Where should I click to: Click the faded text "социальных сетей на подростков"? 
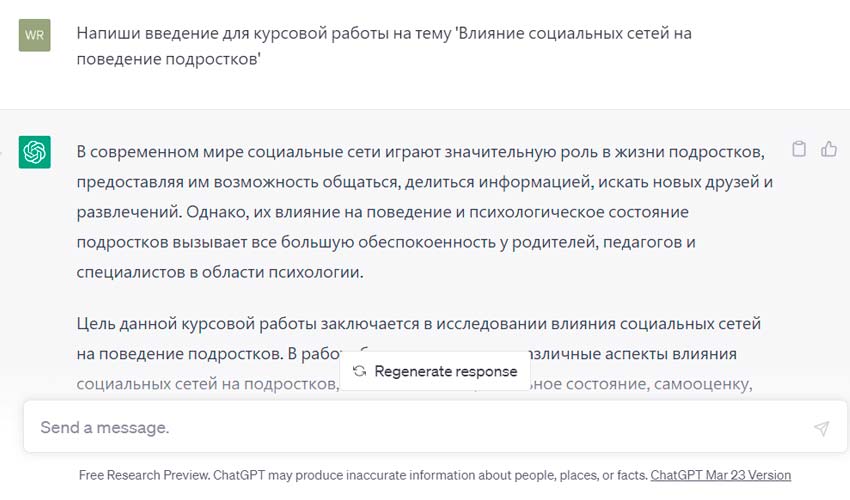pos(208,384)
